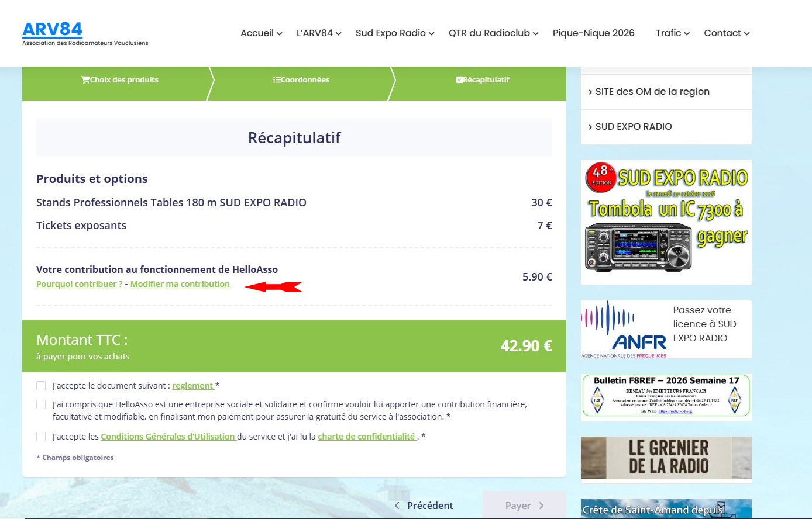The height and width of the screenshot is (519, 812).
Task: Open SITE des OM de la region link
Action: coord(652,92)
